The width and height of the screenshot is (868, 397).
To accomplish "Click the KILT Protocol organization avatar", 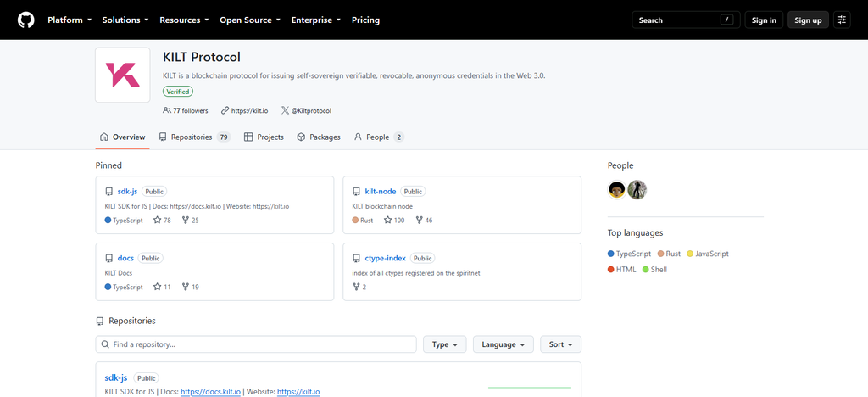I will tap(122, 75).
